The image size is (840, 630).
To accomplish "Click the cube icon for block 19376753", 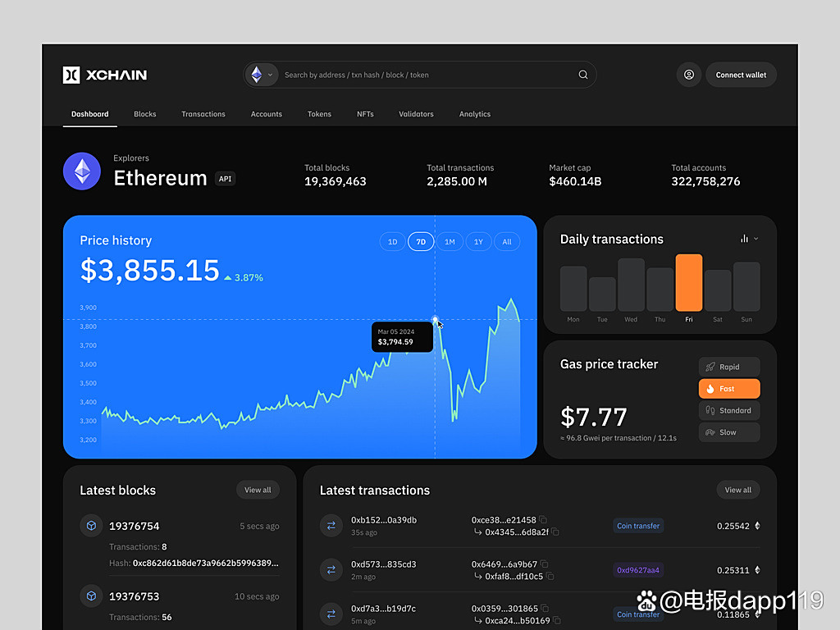I will tap(92, 596).
